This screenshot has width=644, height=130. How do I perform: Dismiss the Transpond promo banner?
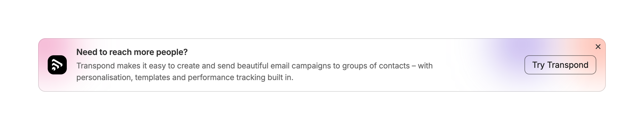pyautogui.click(x=598, y=47)
